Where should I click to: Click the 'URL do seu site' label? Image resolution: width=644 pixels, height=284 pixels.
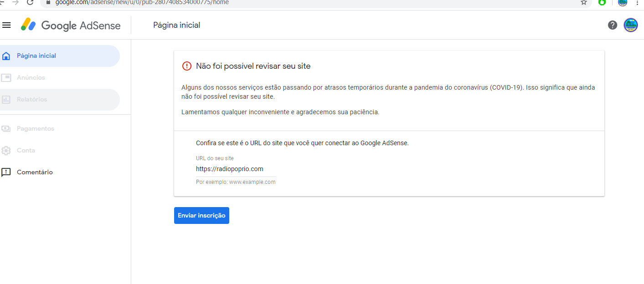215,158
